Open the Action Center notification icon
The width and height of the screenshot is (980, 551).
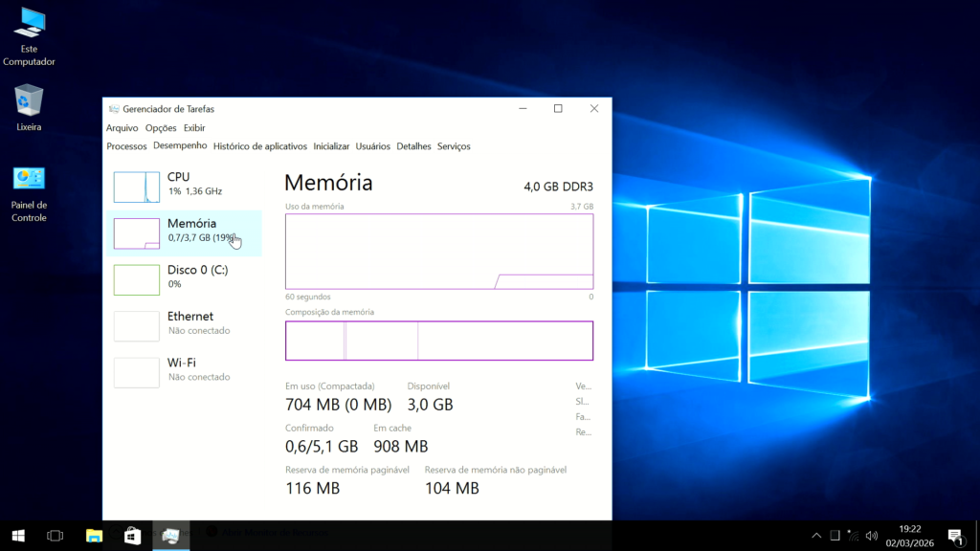(x=954, y=536)
